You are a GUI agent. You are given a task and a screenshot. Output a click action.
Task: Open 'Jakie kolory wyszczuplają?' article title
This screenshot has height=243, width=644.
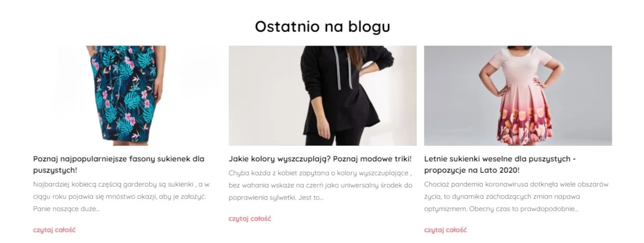tap(320, 159)
